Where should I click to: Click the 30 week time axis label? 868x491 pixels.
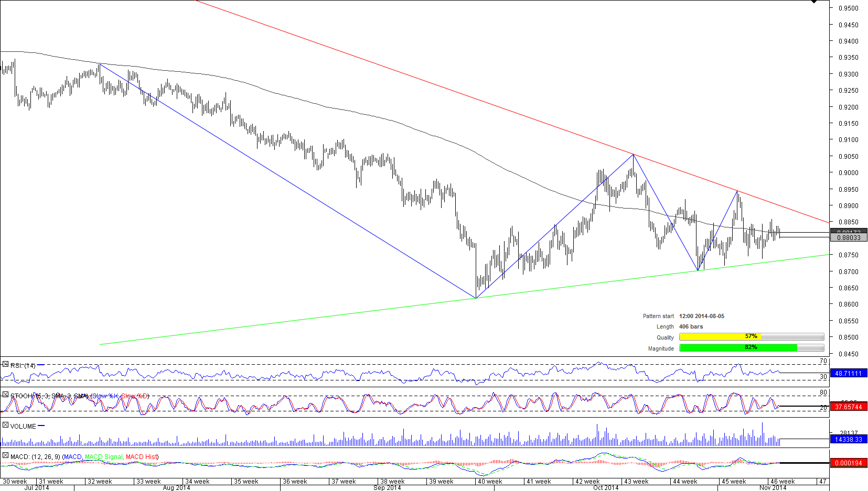(x=15, y=481)
